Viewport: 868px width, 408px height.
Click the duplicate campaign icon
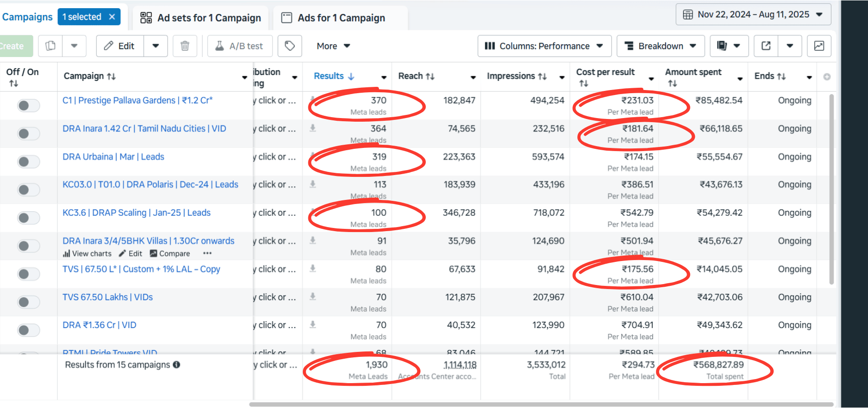pyautogui.click(x=51, y=46)
